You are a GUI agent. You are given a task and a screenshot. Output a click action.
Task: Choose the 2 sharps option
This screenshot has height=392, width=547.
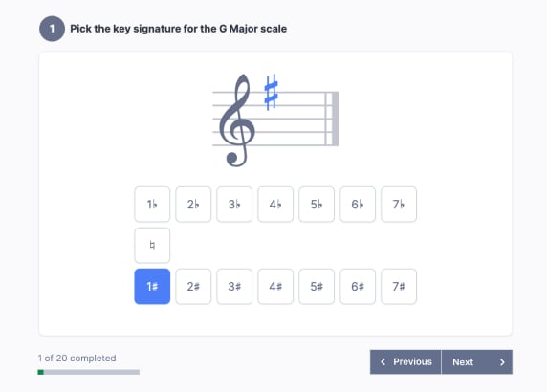coord(193,286)
